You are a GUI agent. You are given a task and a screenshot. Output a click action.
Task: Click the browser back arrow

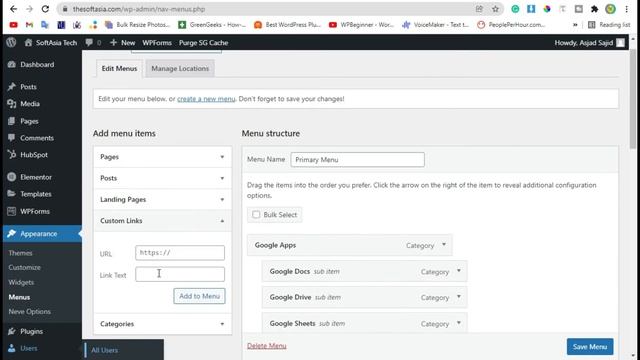(x=13, y=9)
